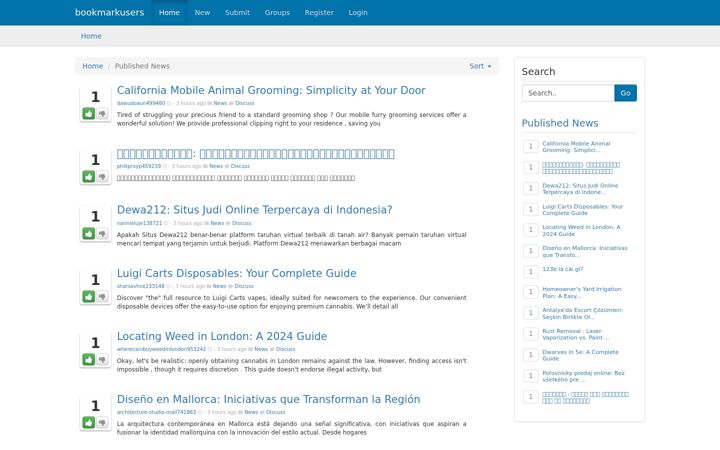The width and height of the screenshot is (720, 450).
Task: Click the Home link in gray subheader bar
Action: click(91, 36)
